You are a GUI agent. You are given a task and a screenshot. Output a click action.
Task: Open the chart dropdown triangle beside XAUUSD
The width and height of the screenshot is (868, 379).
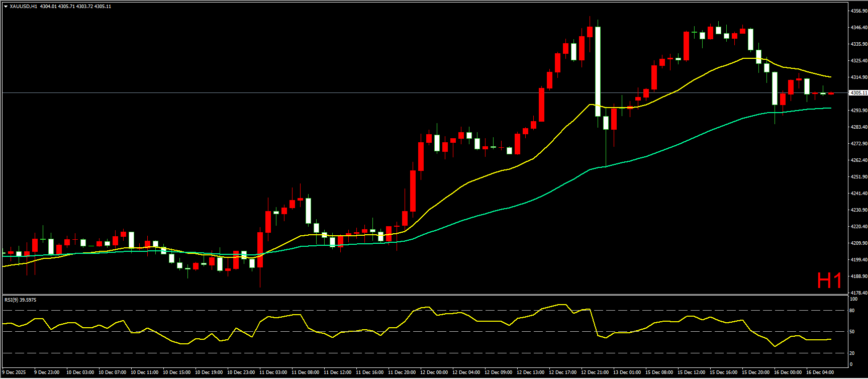coord(6,7)
